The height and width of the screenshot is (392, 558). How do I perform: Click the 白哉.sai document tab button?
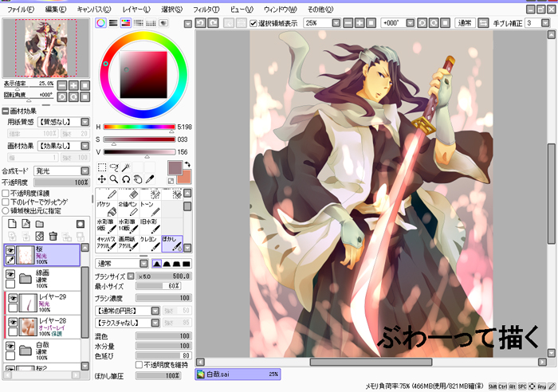237,374
